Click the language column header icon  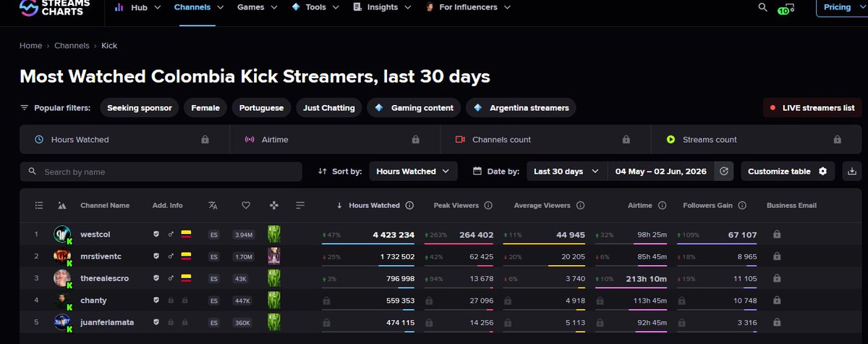pyautogui.click(x=213, y=206)
